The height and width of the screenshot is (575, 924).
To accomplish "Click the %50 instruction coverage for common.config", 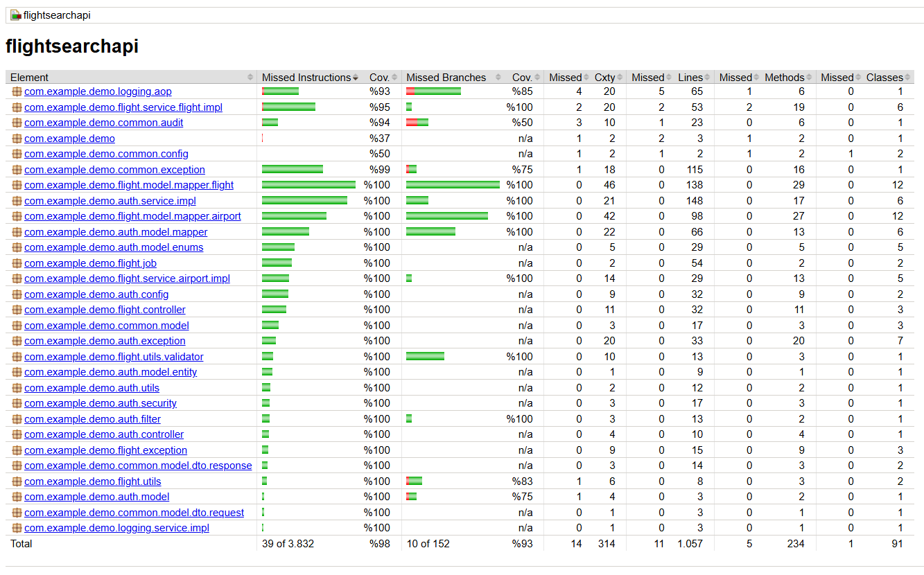I will click(x=380, y=154).
